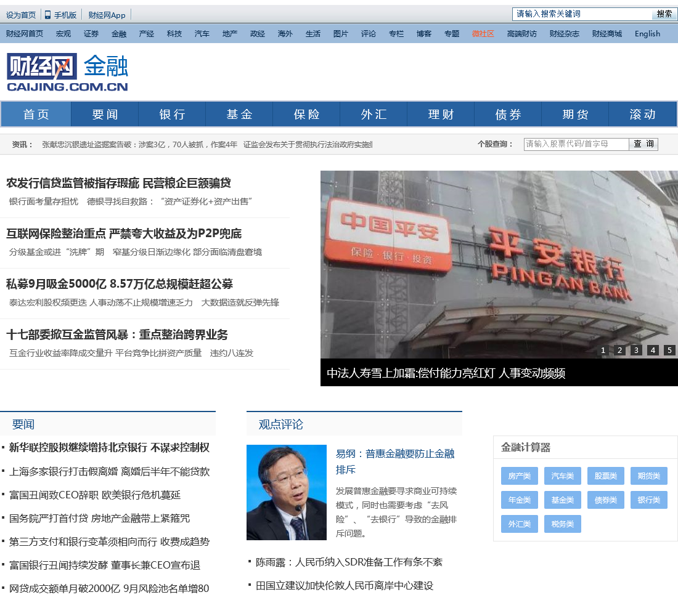The image size is (678, 616).
Task: Select slide 3 in the carousel
Action: point(636,350)
